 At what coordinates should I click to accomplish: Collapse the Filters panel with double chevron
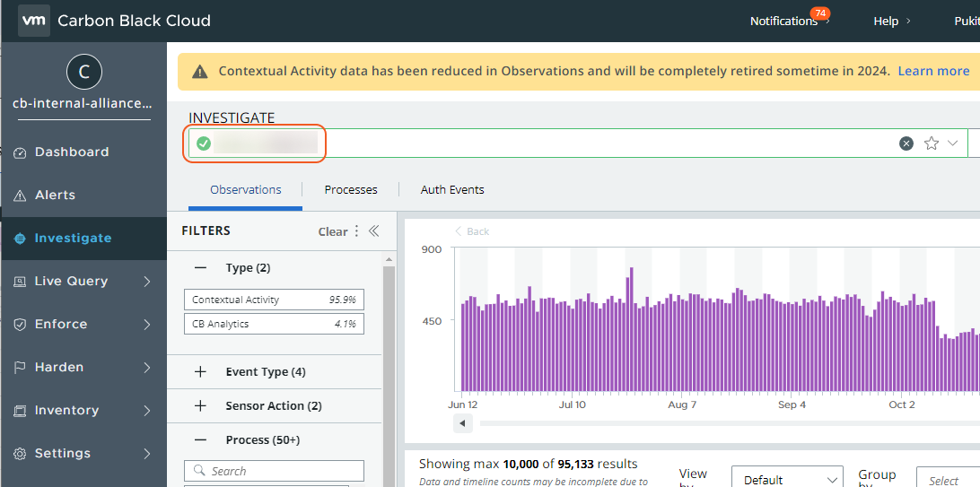[374, 231]
